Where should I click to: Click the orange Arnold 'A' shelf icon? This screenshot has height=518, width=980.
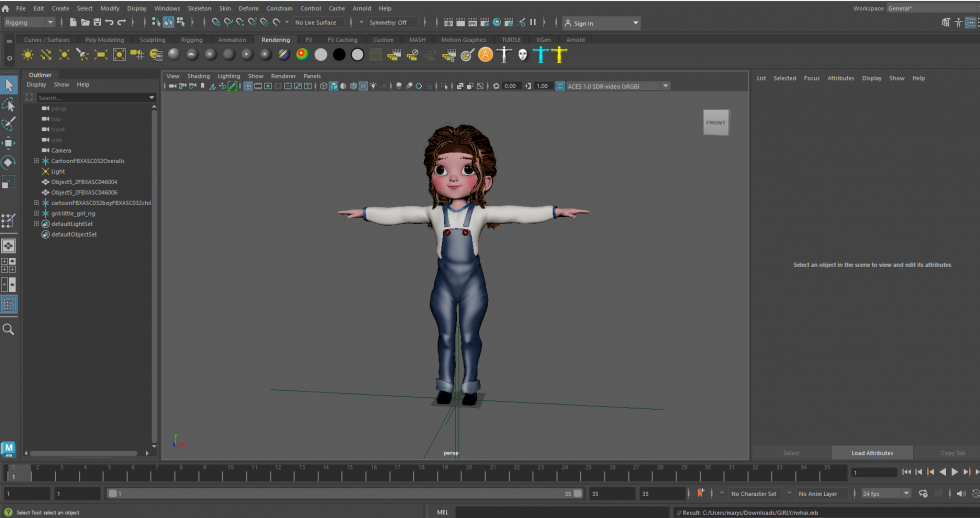pyautogui.click(x=485, y=55)
